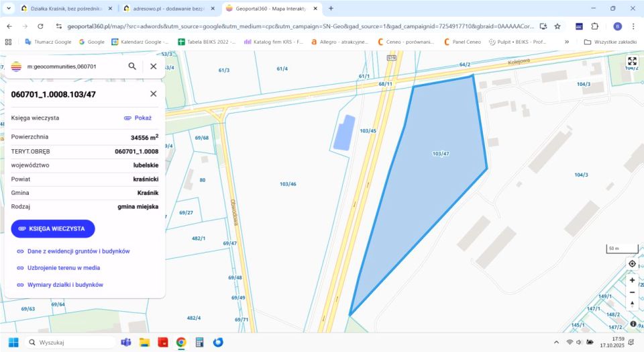The image size is (644, 352).
Task: Open Uzbrojenie terenu w media link
Action: [64, 268]
